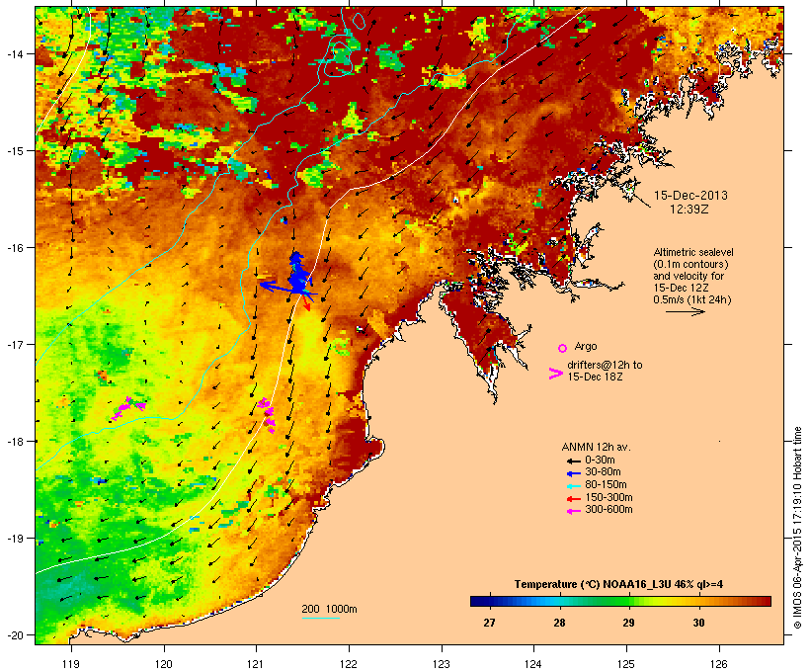Click the magenta 300-600m legend arrow
Image resolution: width=810 pixels, height=672 pixels.
pos(573,511)
